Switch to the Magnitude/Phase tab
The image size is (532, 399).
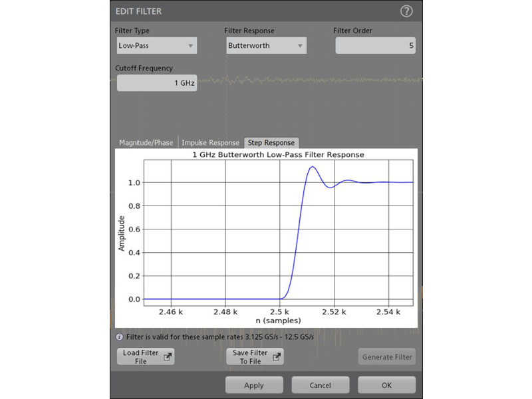(146, 142)
